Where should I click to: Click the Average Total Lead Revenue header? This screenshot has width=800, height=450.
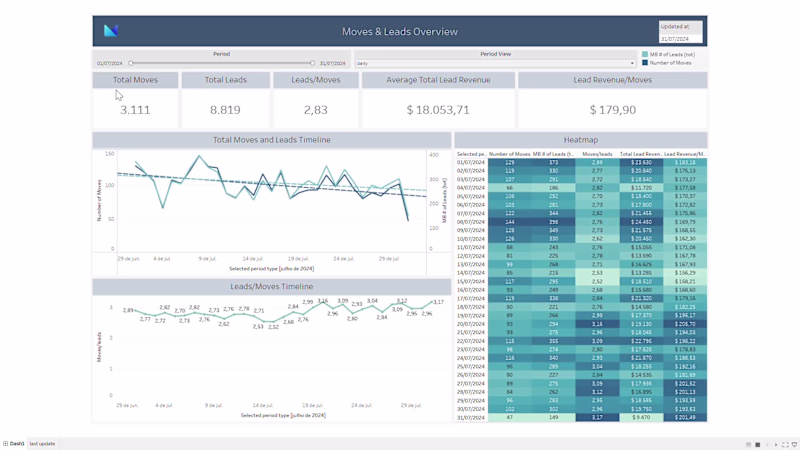pos(438,80)
